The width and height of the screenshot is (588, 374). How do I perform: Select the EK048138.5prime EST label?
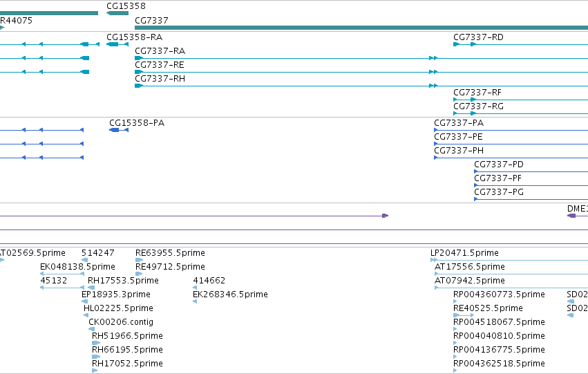(77, 267)
